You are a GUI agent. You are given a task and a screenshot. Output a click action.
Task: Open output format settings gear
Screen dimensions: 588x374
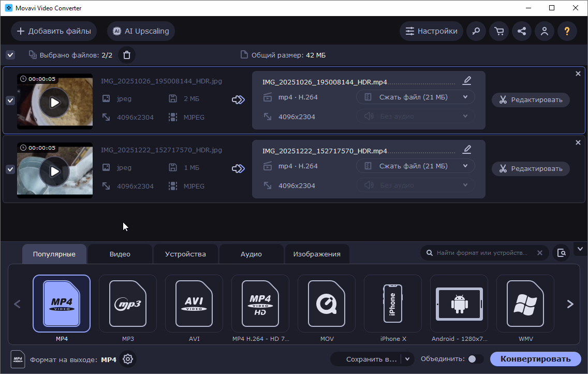(x=128, y=359)
